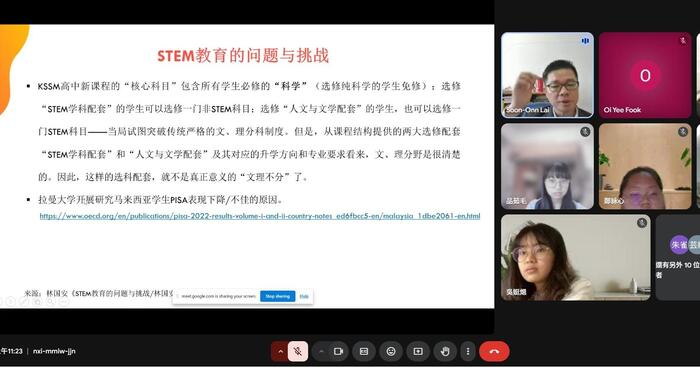Click the speaking indicator on Soon-Onn Lai tile

(x=585, y=41)
